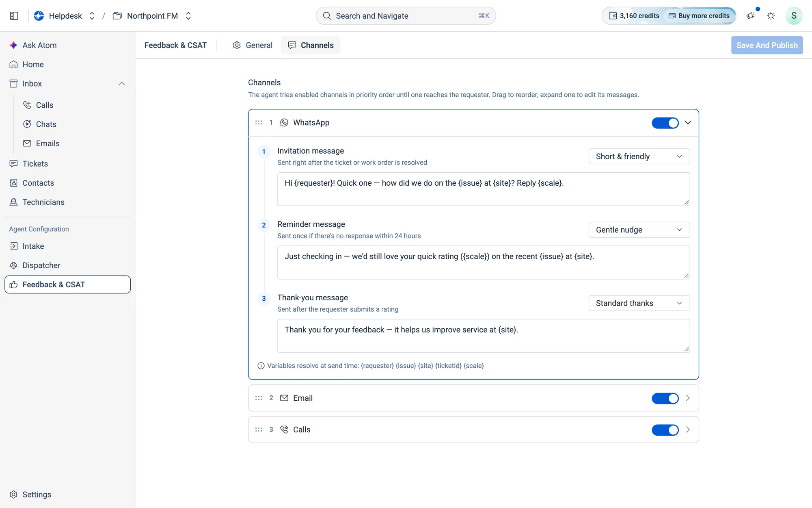Image resolution: width=812 pixels, height=508 pixels.
Task: Toggle the sidebar panel icon
Action: click(x=14, y=16)
